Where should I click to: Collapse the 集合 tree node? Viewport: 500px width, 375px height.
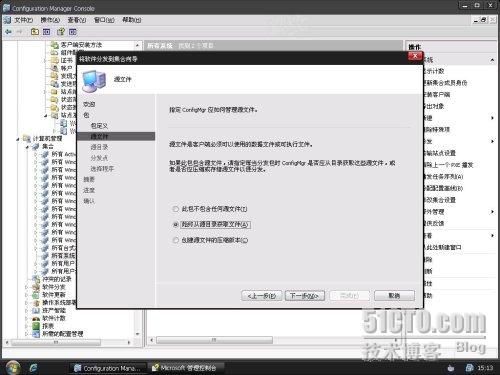[27, 147]
